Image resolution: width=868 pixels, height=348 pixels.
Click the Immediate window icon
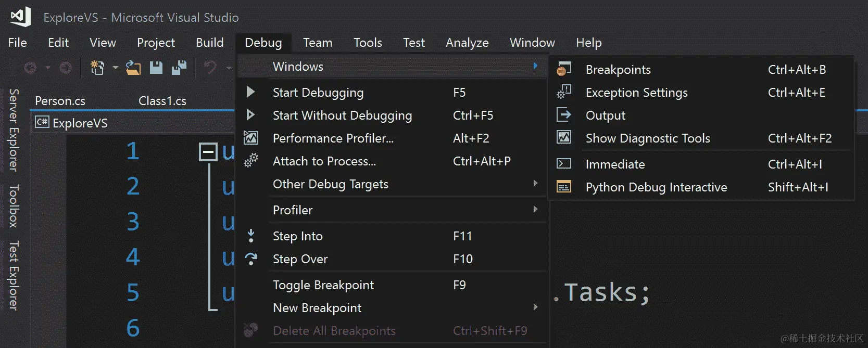click(564, 164)
